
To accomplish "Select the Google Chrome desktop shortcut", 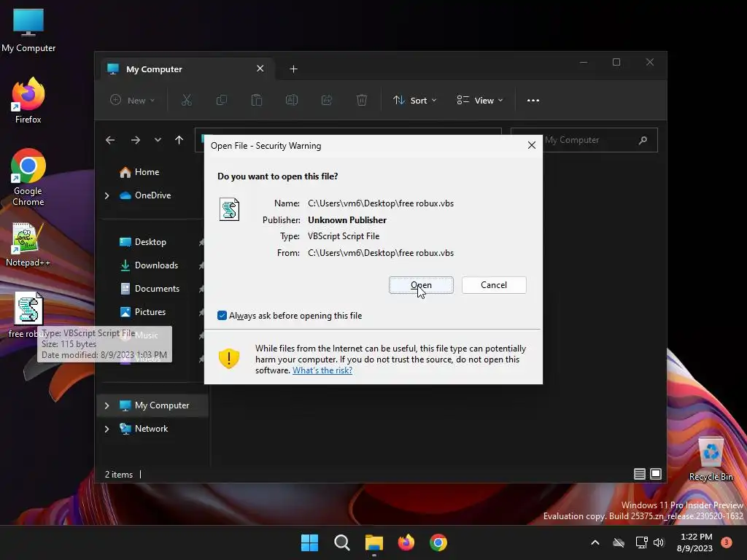I will [28, 177].
